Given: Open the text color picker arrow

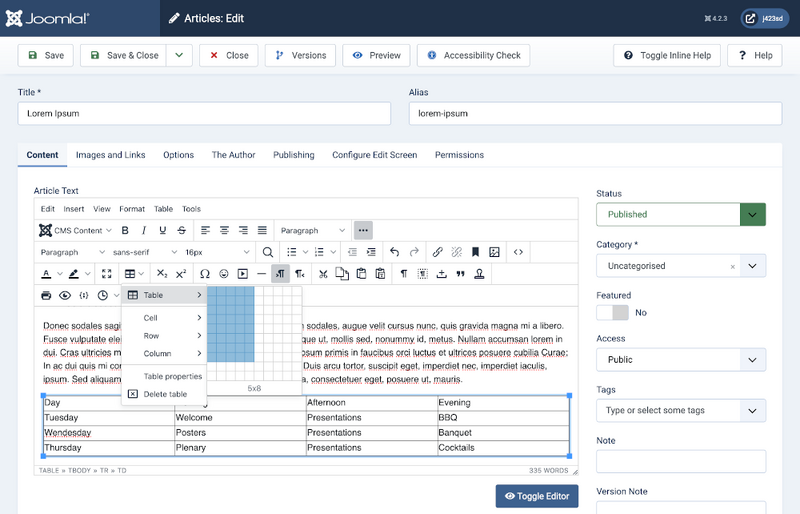Looking at the screenshot, I should 60,274.
